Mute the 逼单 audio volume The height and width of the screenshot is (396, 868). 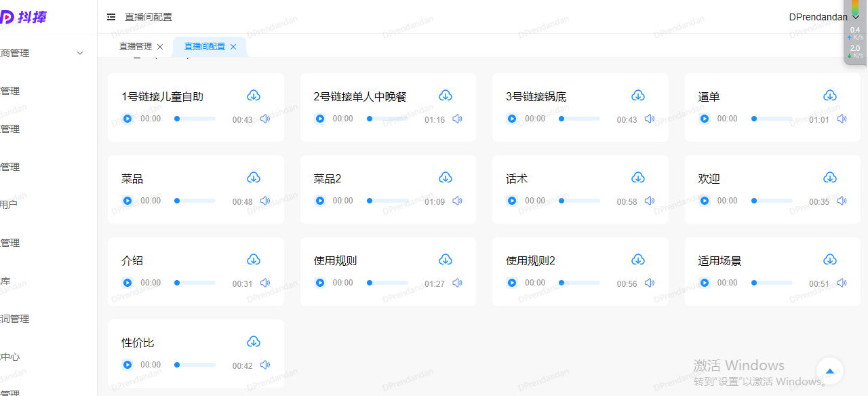click(x=842, y=119)
